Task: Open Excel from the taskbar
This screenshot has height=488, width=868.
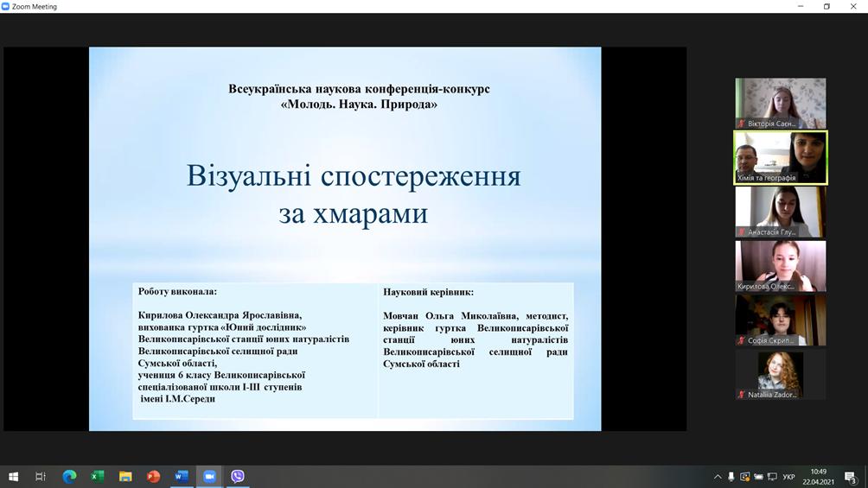Action: pyautogui.click(x=98, y=477)
